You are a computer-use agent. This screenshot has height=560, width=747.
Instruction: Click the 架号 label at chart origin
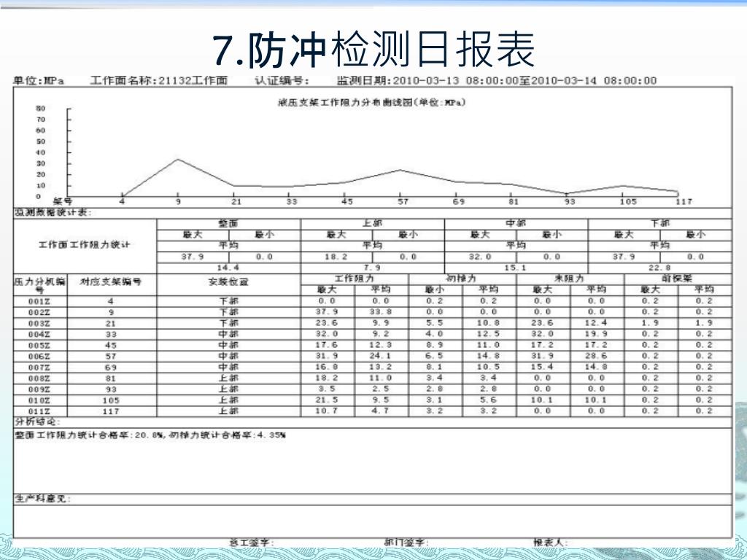point(63,201)
